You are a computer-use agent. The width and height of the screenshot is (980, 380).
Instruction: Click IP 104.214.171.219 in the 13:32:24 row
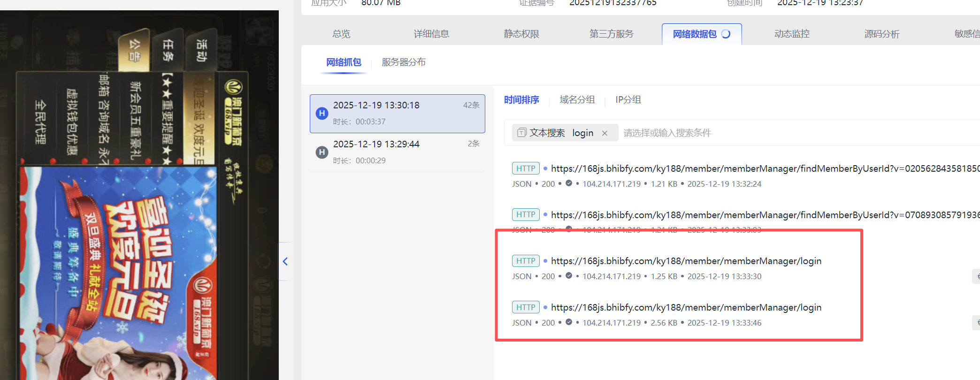pyautogui.click(x=612, y=184)
